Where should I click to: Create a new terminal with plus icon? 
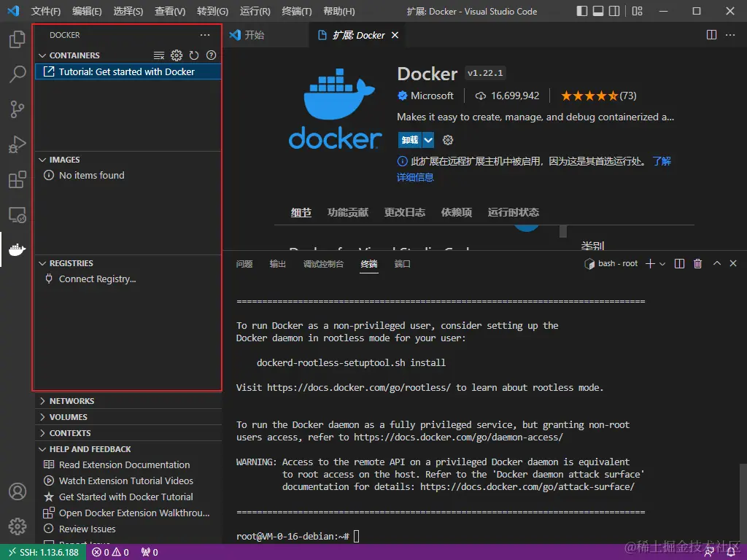pyautogui.click(x=650, y=264)
